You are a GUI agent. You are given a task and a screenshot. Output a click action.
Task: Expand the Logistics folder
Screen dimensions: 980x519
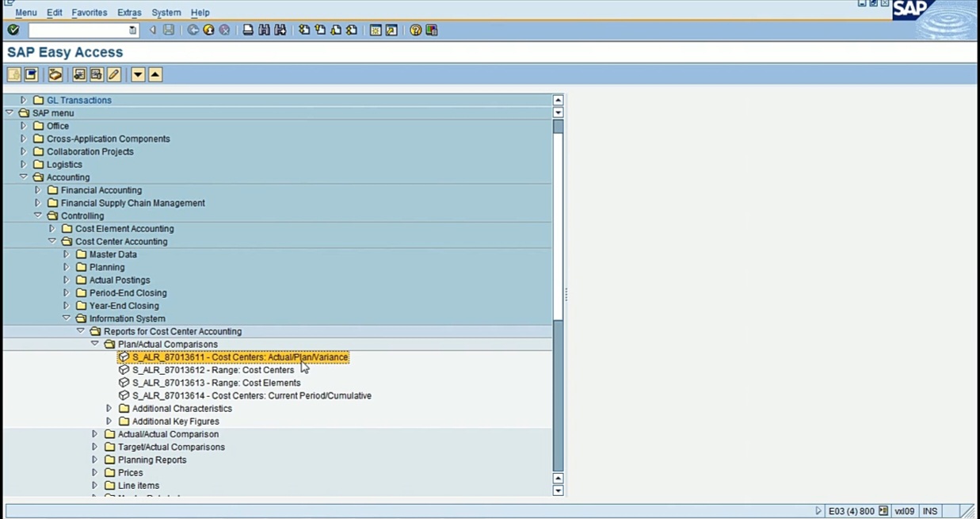pos(23,164)
